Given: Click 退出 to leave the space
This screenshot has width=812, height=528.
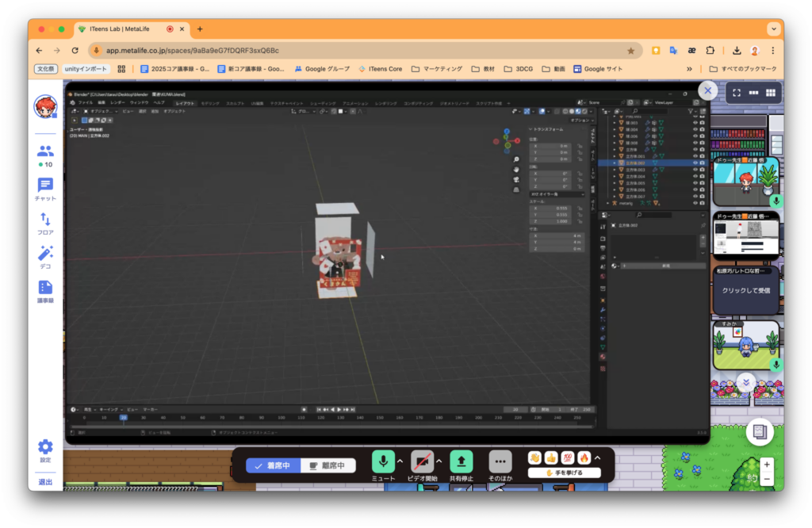Looking at the screenshot, I should click(x=45, y=482).
